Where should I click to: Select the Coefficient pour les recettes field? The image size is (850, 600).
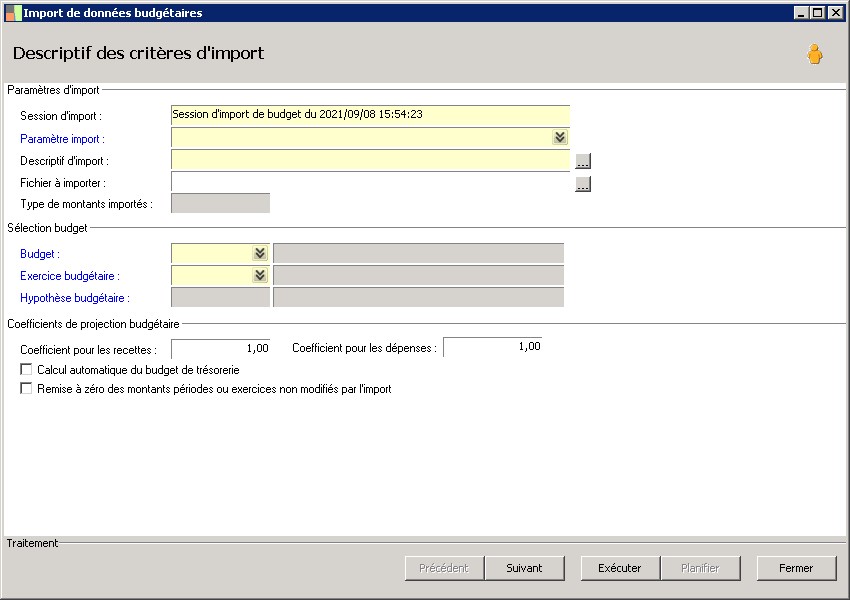point(221,348)
